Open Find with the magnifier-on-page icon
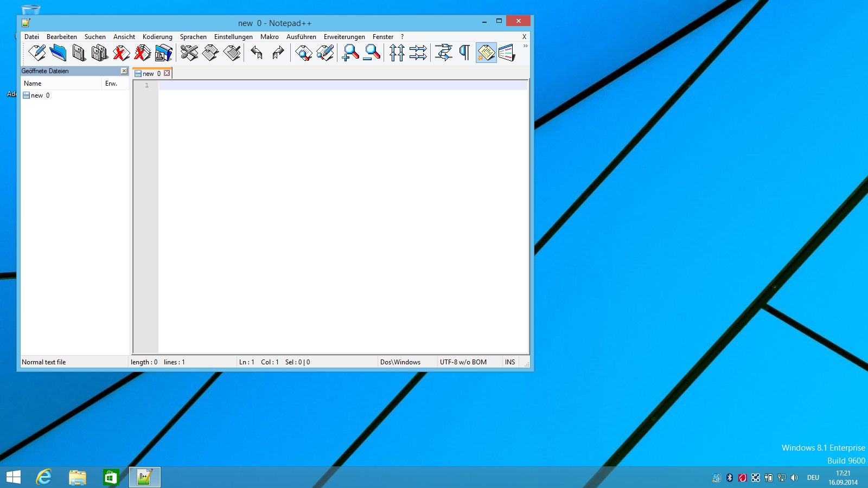This screenshot has width=868, height=488. point(304,53)
